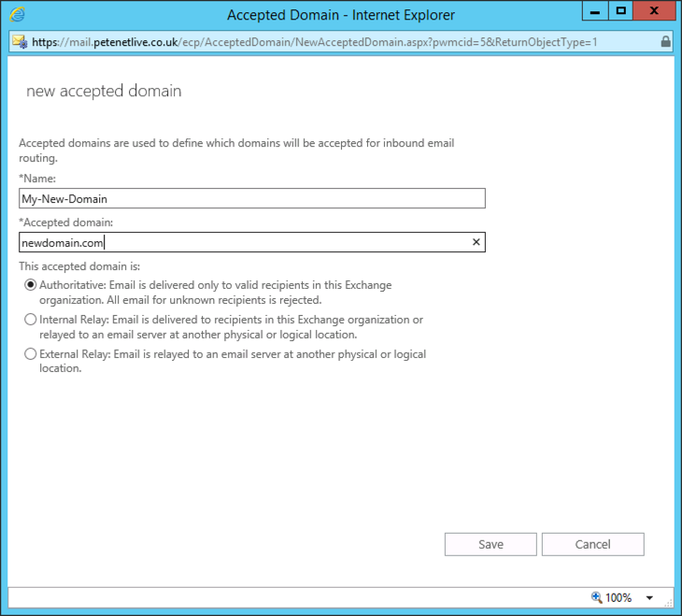Click the 'new accepted domain' heading
Image resolution: width=682 pixels, height=616 pixels.
pyautogui.click(x=104, y=91)
